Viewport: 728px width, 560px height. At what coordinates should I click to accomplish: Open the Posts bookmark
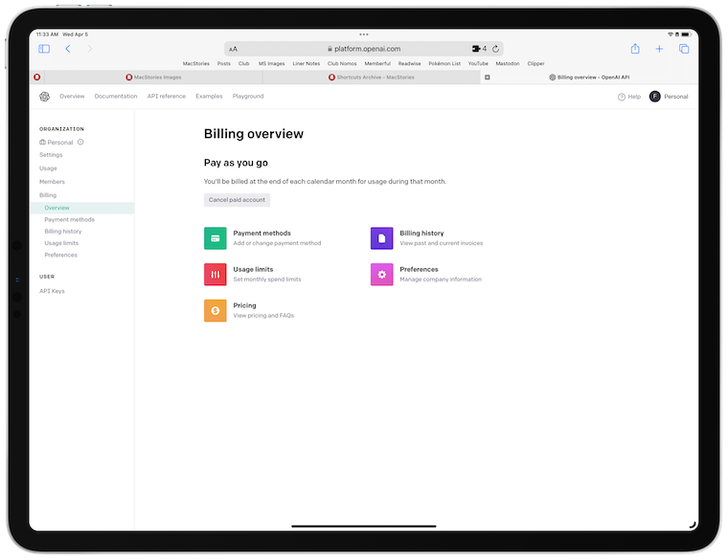point(224,63)
